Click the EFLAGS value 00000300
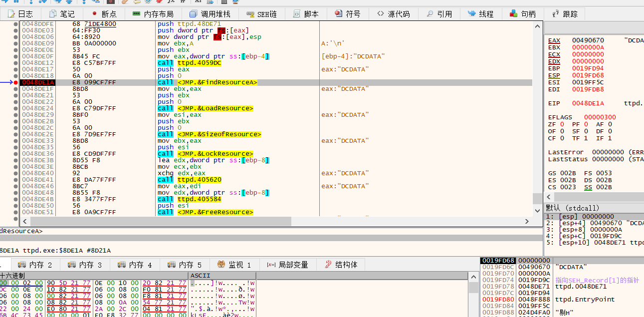 click(600, 117)
